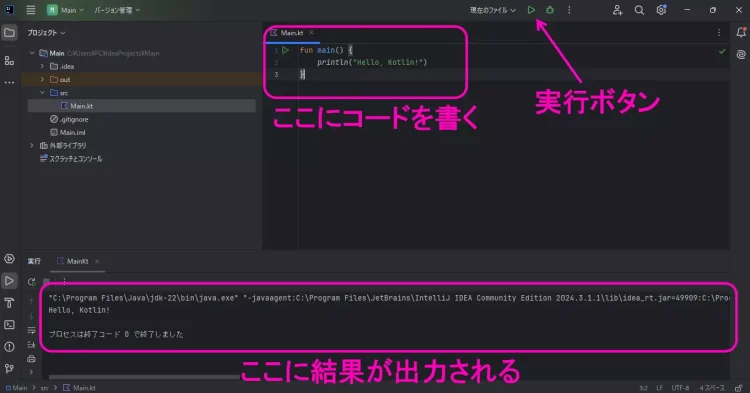750x393 pixels.
Task: Open Search Everywhere with the magnifier icon
Action: 639,10
